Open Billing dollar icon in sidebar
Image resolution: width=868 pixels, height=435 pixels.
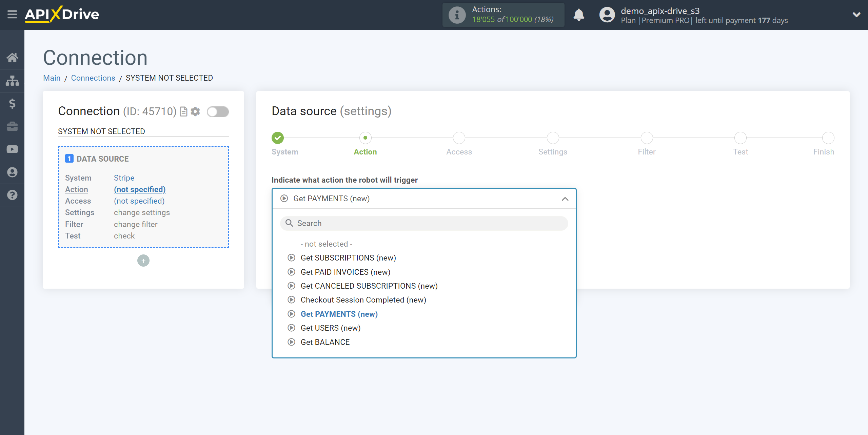pyautogui.click(x=12, y=103)
